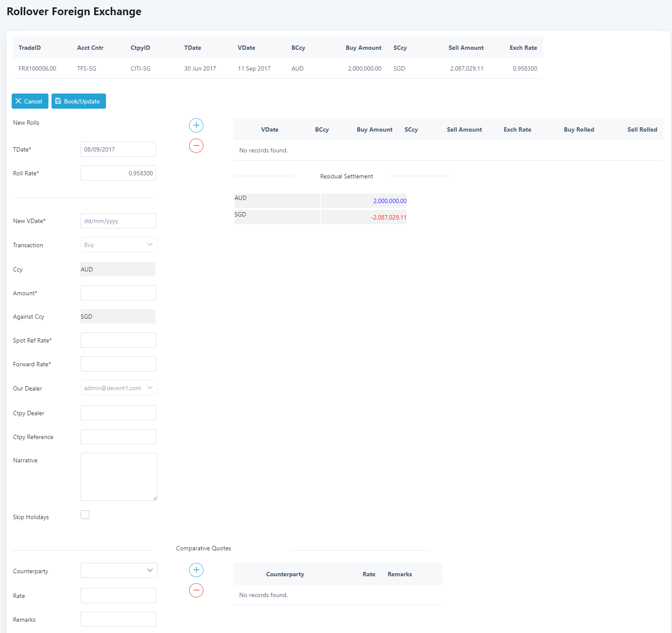Viewport: 672px width, 633px height.
Task: Click the Rollover Foreign Exchange title
Action: click(74, 11)
